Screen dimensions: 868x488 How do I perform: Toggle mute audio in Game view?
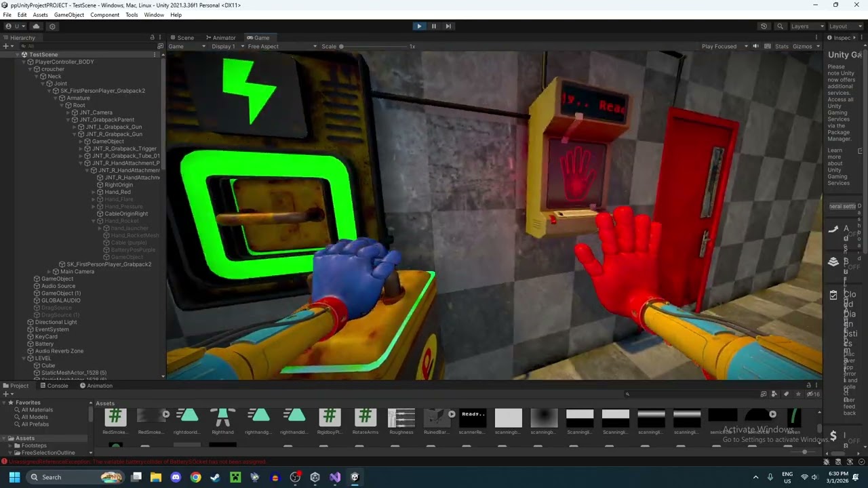[x=755, y=47]
